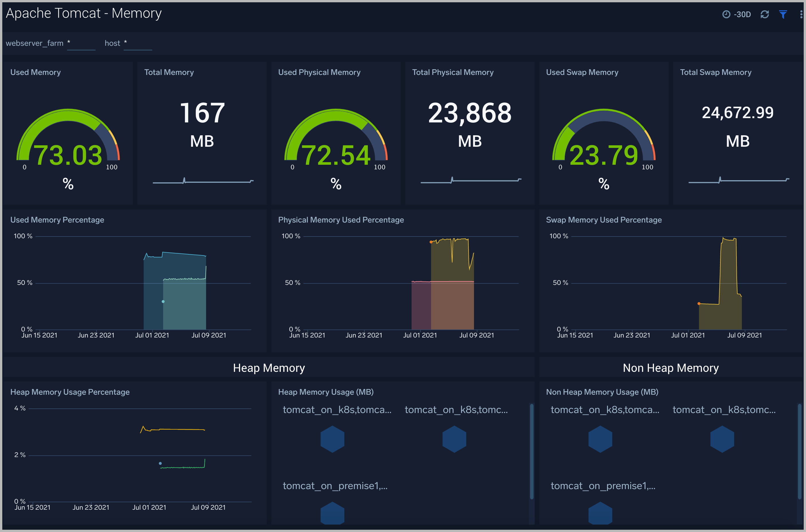Open the filter funnel icon
The image size is (806, 532).
(783, 14)
